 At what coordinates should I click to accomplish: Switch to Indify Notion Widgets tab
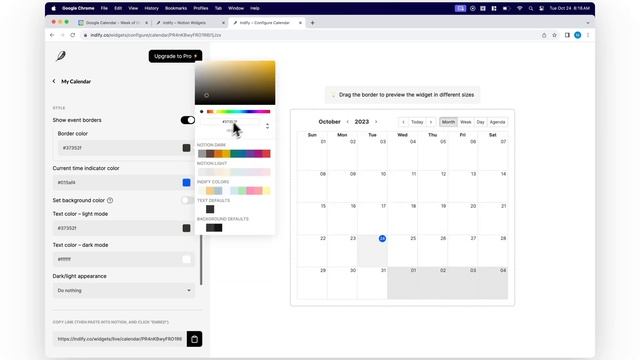[x=190, y=23]
